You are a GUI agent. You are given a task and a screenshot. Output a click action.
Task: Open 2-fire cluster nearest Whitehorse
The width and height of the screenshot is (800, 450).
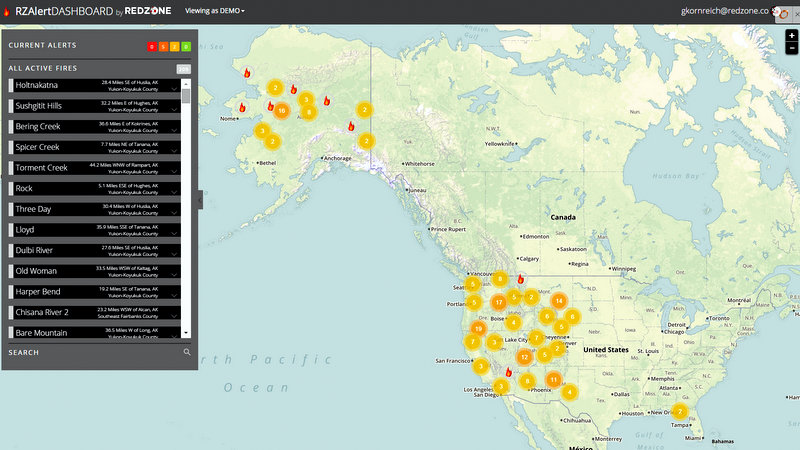click(366, 141)
